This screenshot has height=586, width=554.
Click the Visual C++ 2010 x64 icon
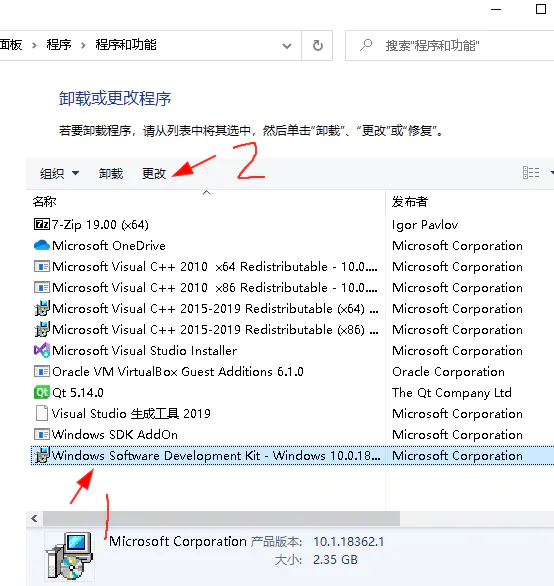coord(41,266)
